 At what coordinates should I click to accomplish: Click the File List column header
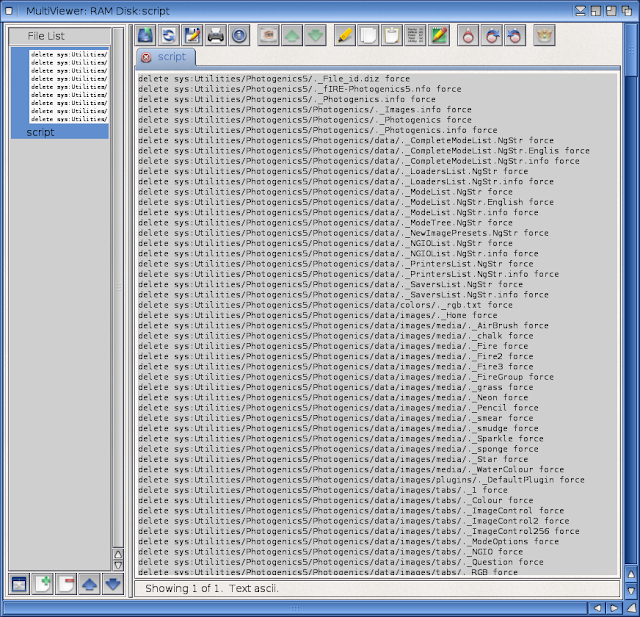[x=60, y=36]
